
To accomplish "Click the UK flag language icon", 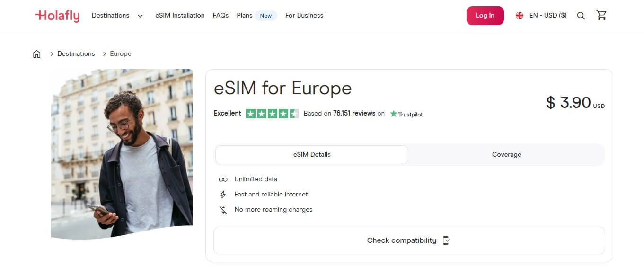I will (x=520, y=16).
